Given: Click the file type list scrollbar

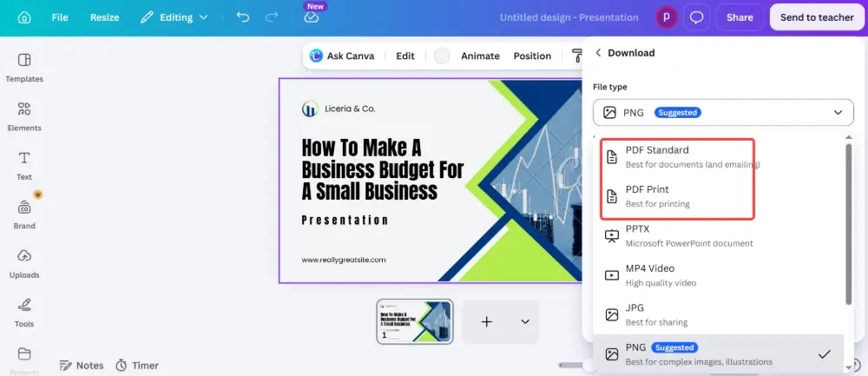Looking at the screenshot, I should 849,224.
